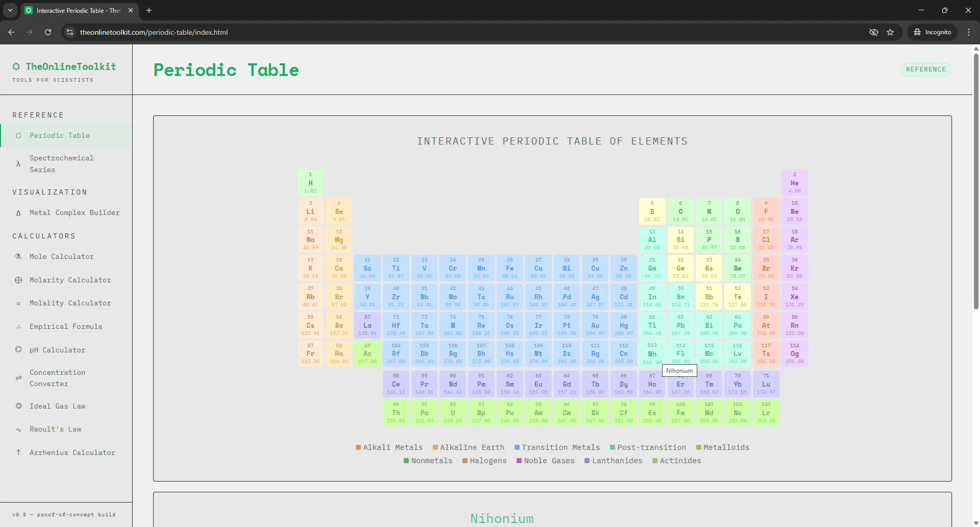The width and height of the screenshot is (980, 527).
Task: Select the Carbon element cell
Action: click(x=680, y=211)
